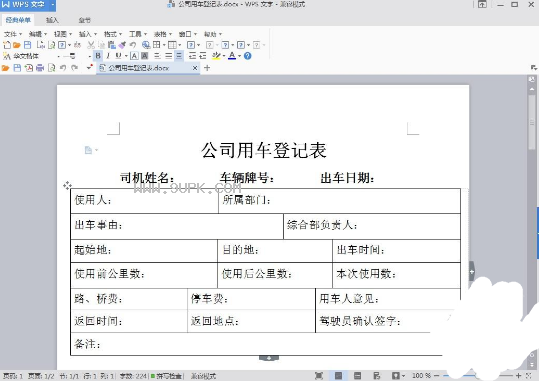The width and height of the screenshot is (540, 382).
Task: Toggle character shading button
Action: pyautogui.click(x=145, y=56)
